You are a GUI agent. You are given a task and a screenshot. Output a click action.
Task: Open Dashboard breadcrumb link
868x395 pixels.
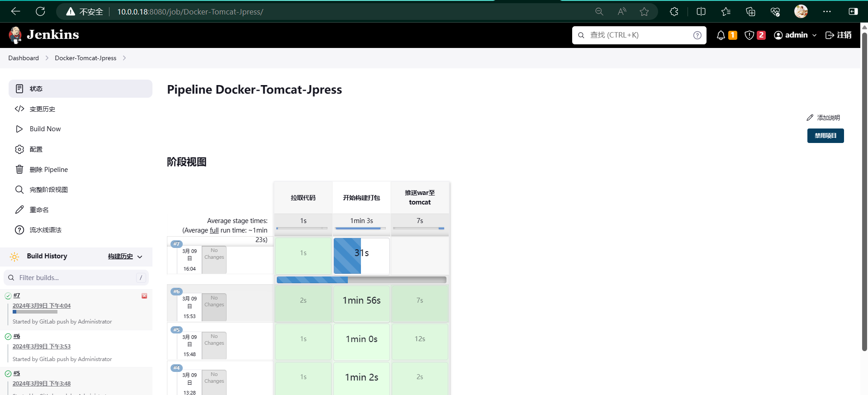pos(24,58)
